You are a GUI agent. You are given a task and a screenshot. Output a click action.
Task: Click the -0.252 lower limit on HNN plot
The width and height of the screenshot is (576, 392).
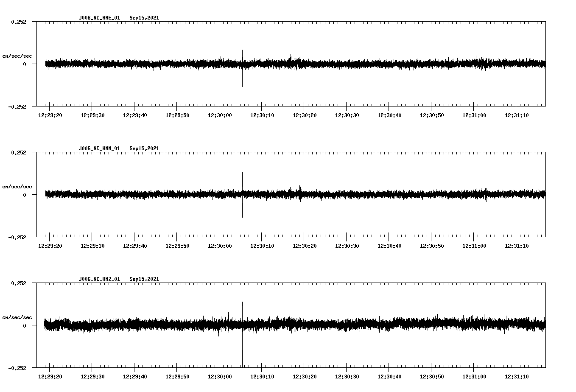point(17,237)
